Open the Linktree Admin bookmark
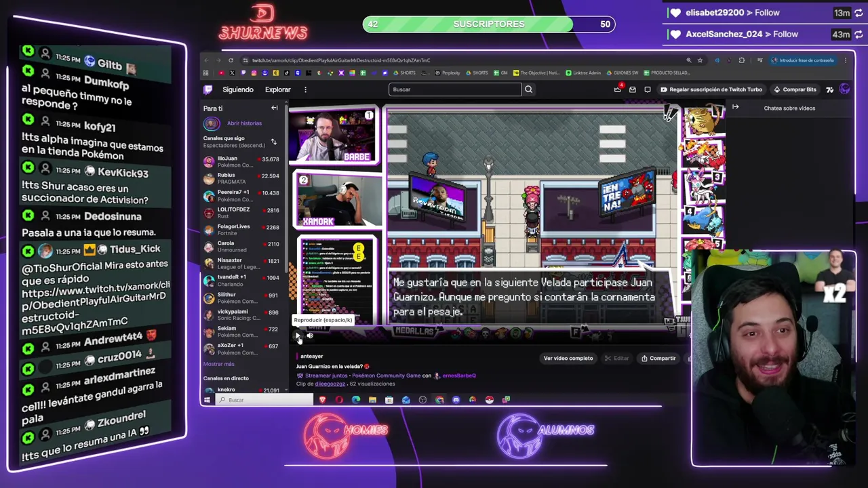The image size is (868, 488). pos(583,73)
